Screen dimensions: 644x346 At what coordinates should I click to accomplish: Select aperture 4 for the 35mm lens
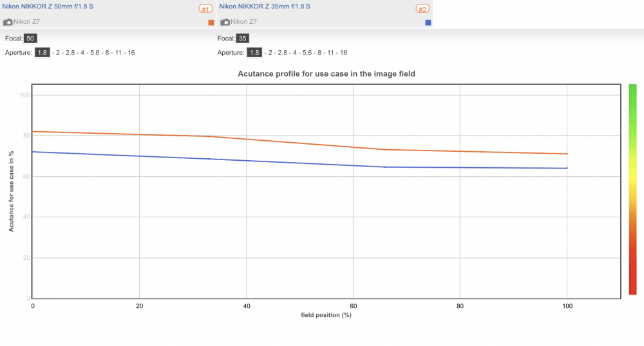(x=295, y=53)
